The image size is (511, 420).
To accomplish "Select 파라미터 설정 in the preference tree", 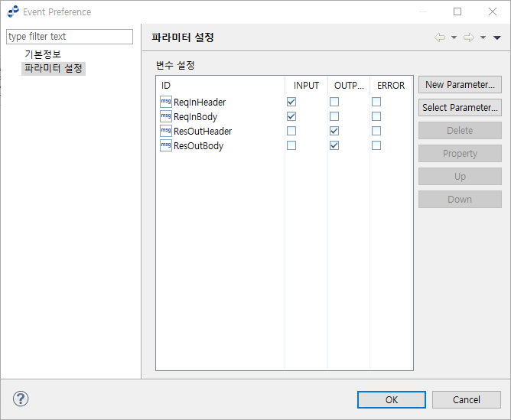I will tap(54, 68).
